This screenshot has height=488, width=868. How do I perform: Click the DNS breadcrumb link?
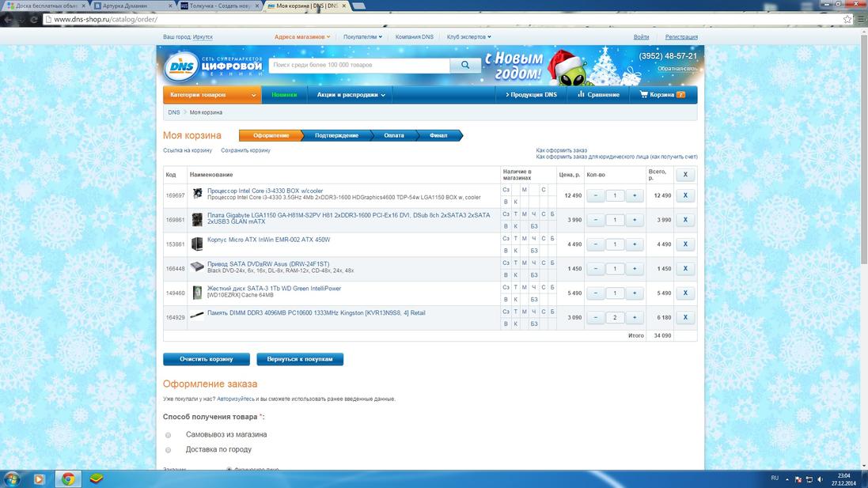coord(174,112)
